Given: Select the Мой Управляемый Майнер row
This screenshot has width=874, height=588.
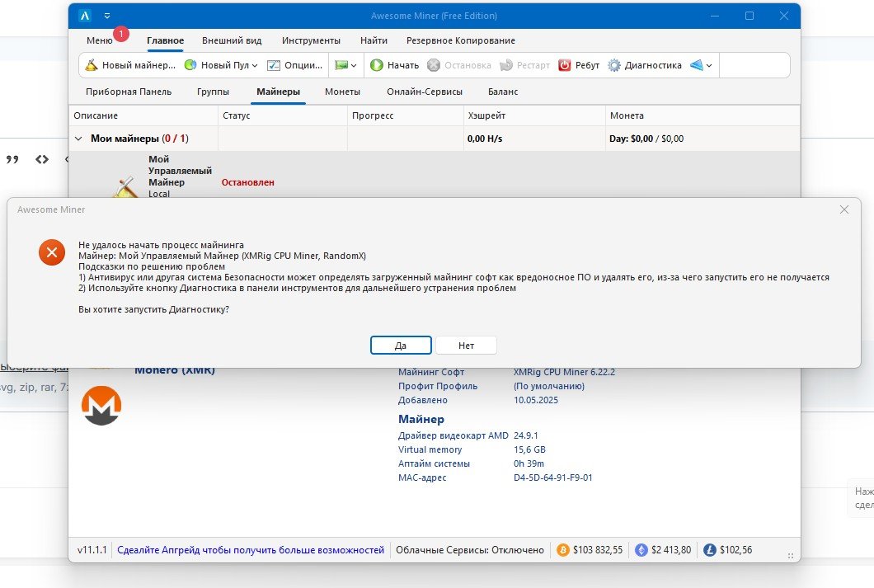Looking at the screenshot, I should (435, 175).
